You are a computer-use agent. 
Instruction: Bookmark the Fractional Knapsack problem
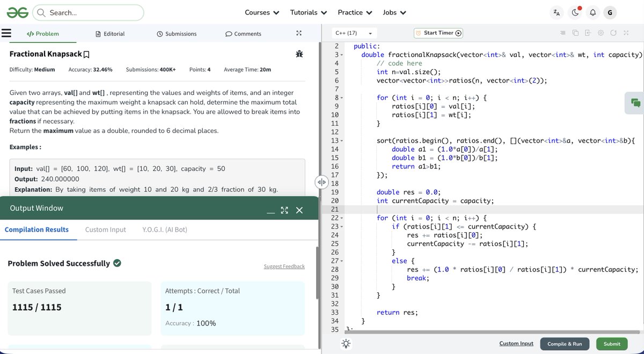coord(86,55)
